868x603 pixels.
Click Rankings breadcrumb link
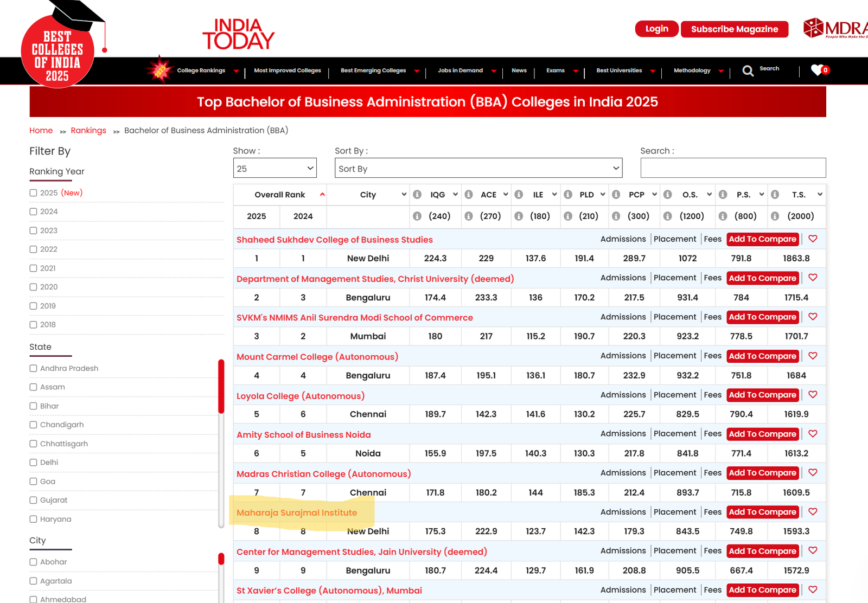88,131
